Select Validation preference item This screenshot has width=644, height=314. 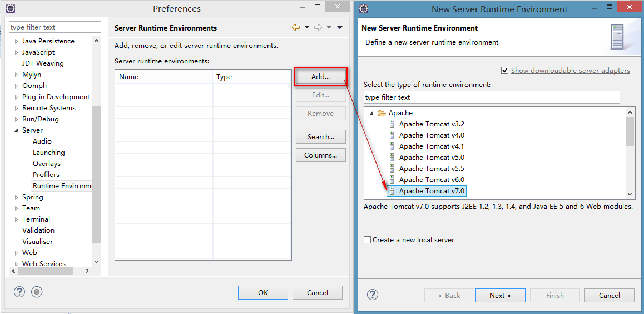pos(38,230)
